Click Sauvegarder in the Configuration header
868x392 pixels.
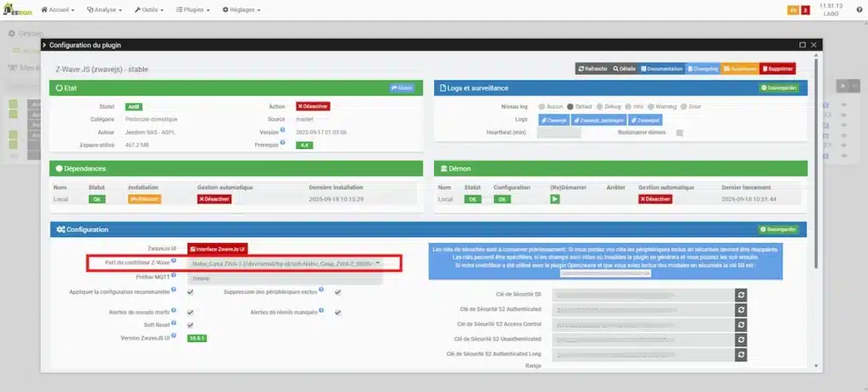(x=778, y=229)
